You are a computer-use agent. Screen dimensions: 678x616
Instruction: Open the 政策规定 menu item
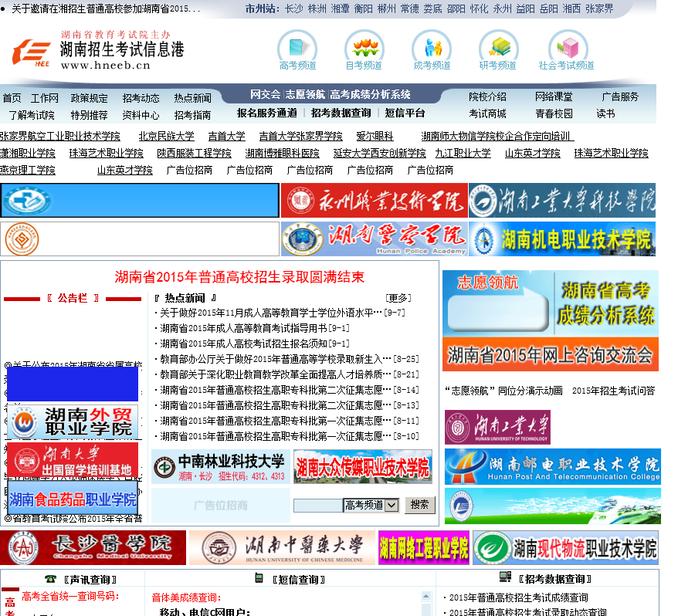(90, 98)
